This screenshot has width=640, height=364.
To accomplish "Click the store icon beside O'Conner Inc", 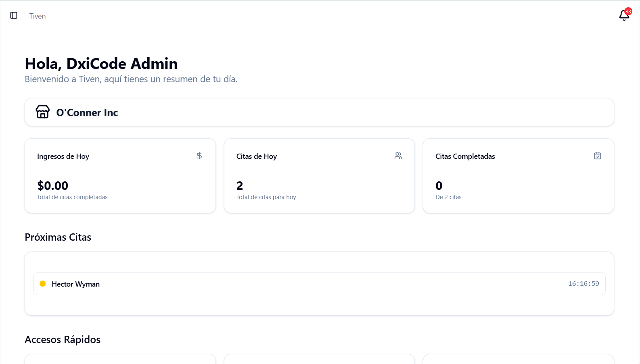I will [x=43, y=112].
